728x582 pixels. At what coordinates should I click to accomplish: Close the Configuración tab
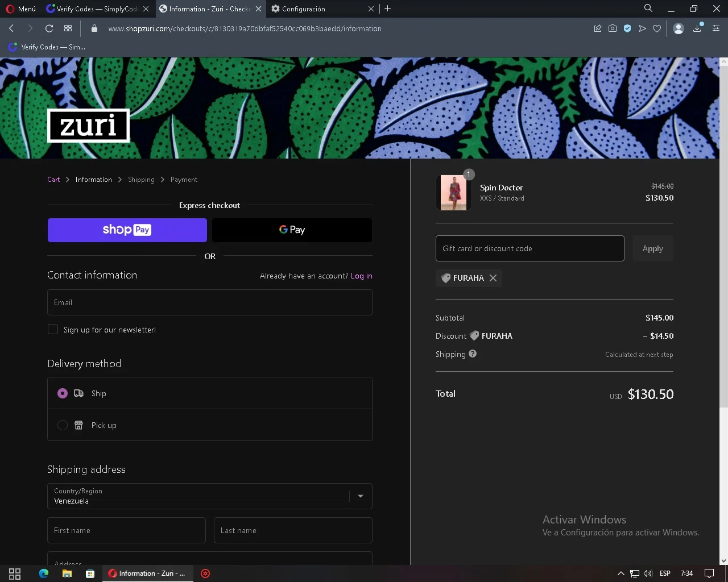click(x=371, y=9)
